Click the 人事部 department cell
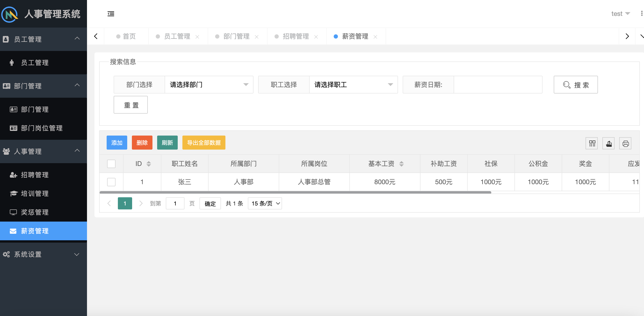Screen dimensions: 644x316 243,182
